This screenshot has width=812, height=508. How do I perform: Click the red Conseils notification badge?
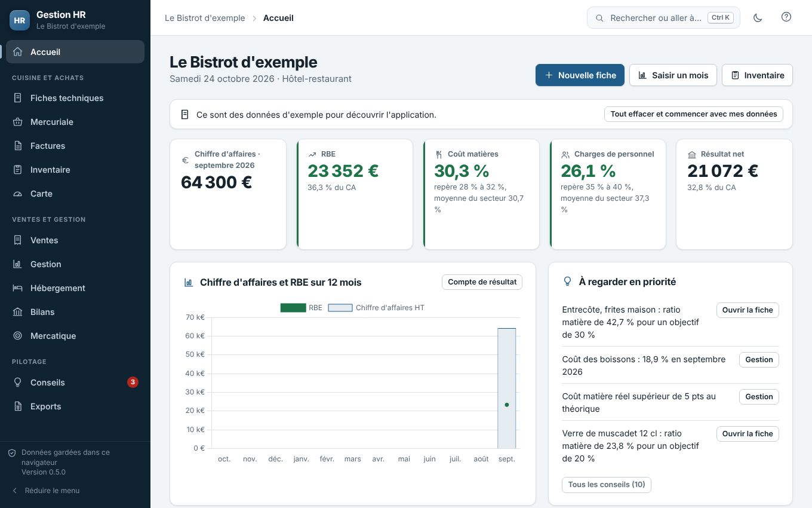(x=133, y=382)
